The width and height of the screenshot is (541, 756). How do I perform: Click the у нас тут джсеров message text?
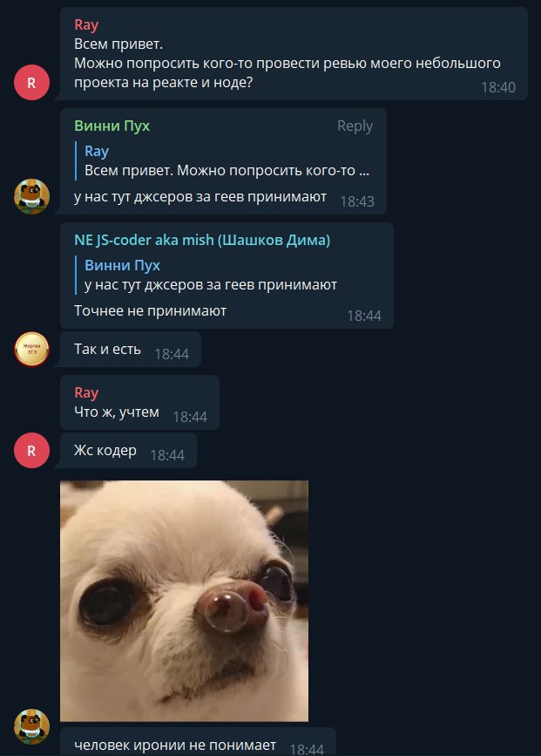tap(200, 197)
